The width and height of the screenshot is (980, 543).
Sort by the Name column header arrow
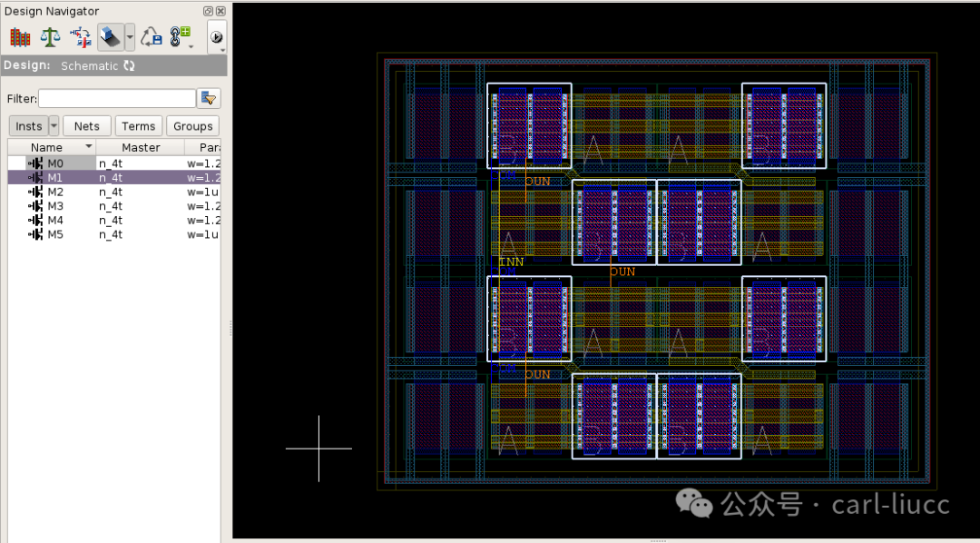89,146
